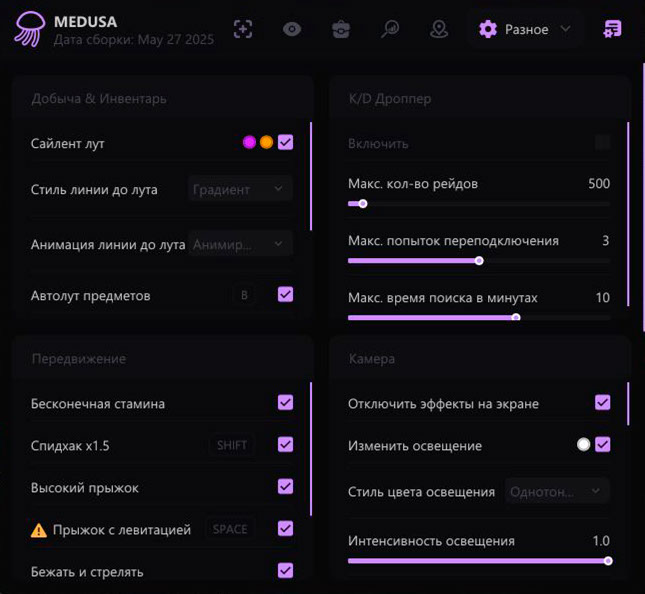This screenshot has width=645, height=594.
Task: Expand the Стиль линии до лута dropdown
Action: tap(240, 189)
